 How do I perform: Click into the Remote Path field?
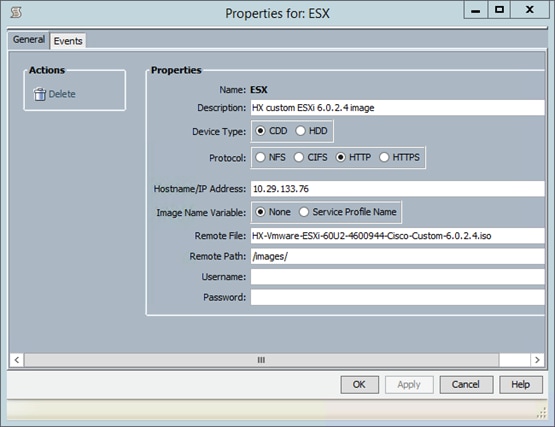coord(397,256)
